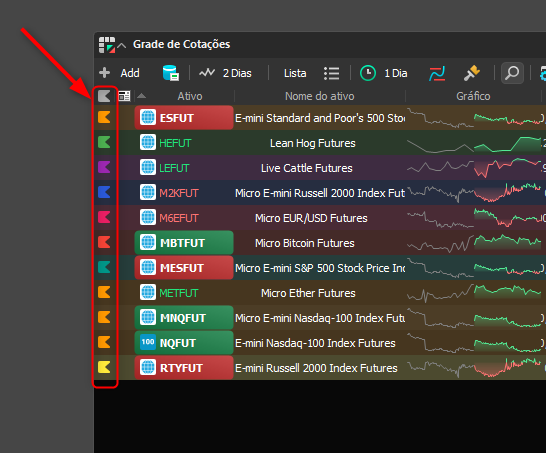
Task: Click the sort arrow beside Ativo
Action: [141, 96]
